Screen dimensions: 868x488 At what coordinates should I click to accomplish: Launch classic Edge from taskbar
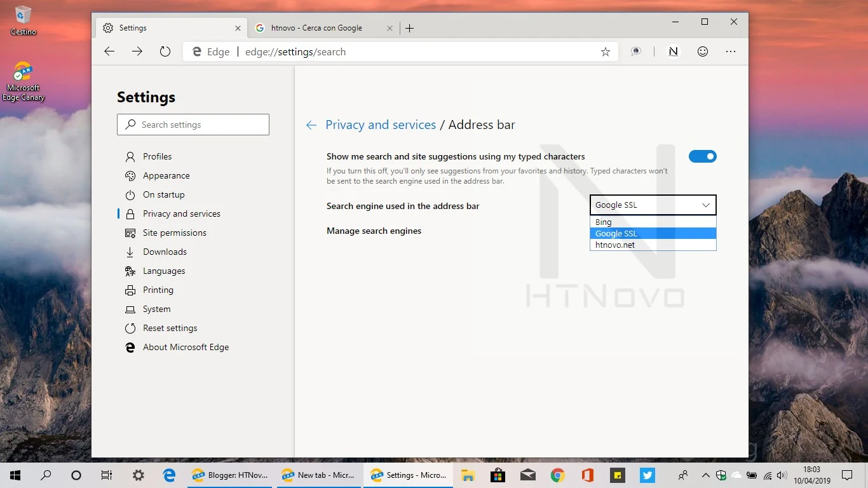[x=169, y=475]
